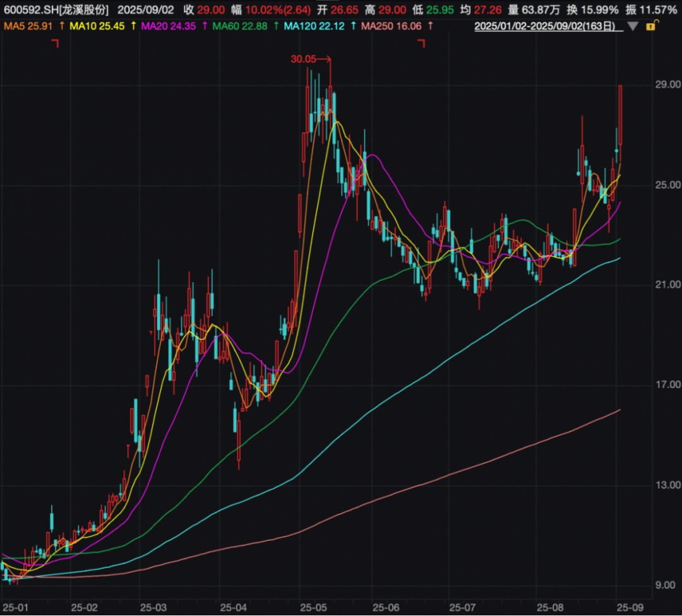
Task: Select the MA120 indicator label
Action: pyautogui.click(x=313, y=26)
